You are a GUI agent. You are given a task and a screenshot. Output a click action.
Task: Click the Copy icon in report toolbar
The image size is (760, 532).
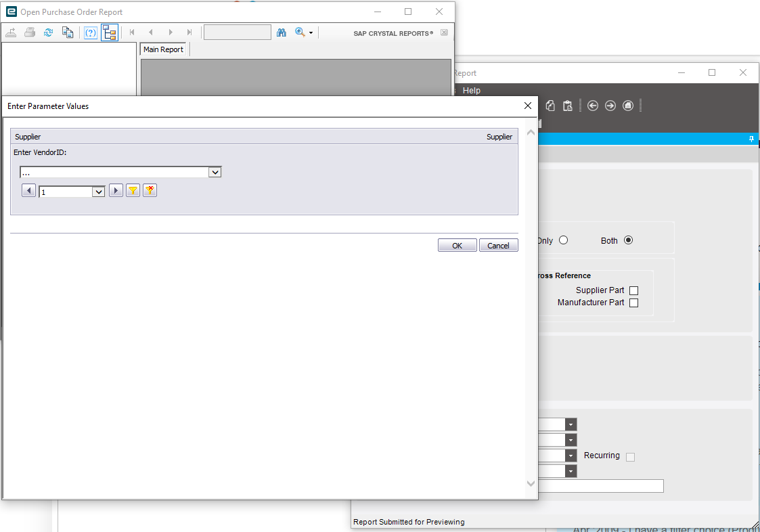click(68, 32)
